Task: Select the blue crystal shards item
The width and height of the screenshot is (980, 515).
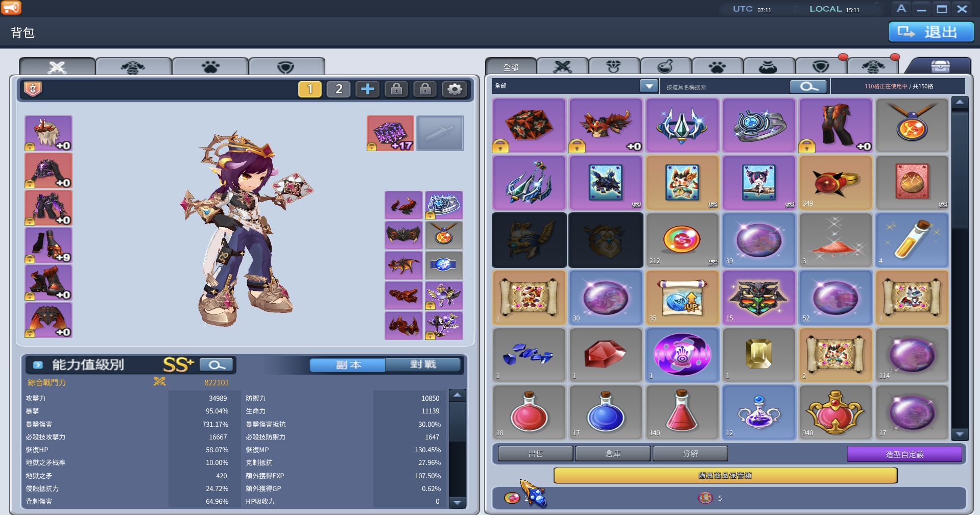Action: 529,355
